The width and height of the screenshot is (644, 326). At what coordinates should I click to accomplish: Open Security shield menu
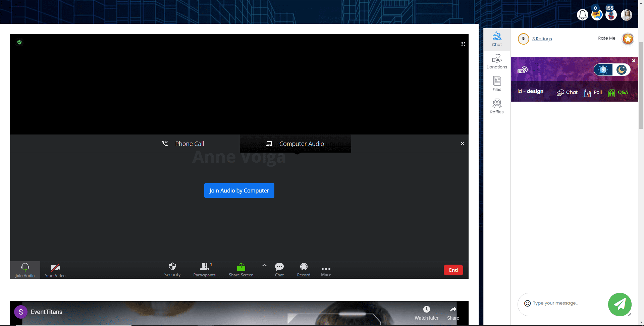[172, 270]
